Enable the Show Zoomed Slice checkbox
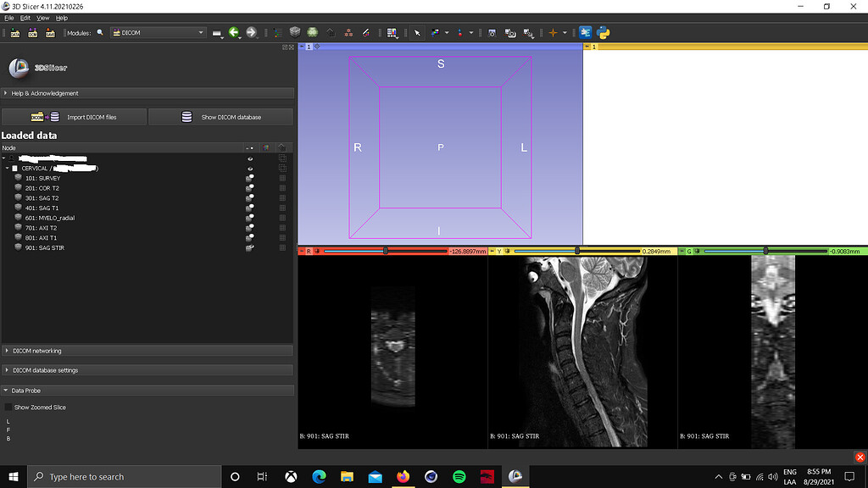This screenshot has width=868, height=488. [x=8, y=407]
